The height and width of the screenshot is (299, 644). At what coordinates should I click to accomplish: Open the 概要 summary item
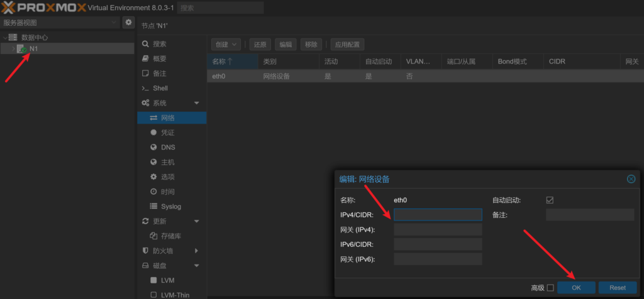(x=159, y=58)
